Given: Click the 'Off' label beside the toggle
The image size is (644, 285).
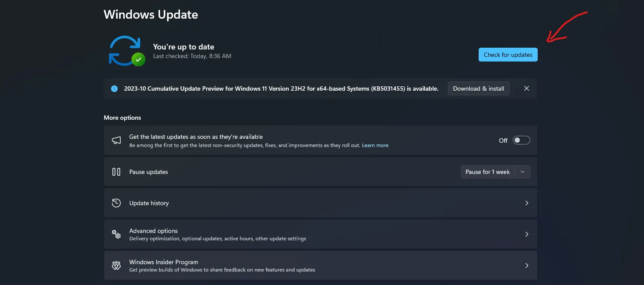Looking at the screenshot, I should tap(503, 141).
